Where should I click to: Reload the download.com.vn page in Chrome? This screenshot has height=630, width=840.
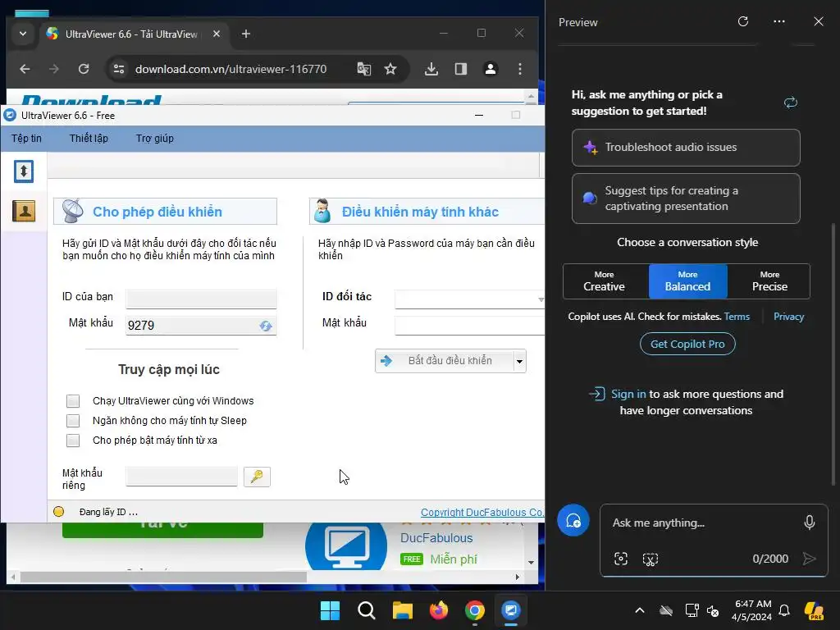(x=84, y=69)
